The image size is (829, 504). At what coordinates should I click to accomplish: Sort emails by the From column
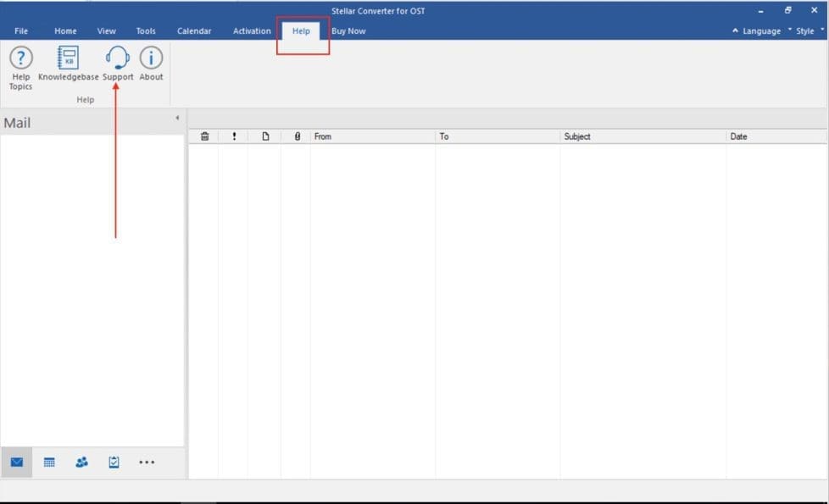(372, 136)
